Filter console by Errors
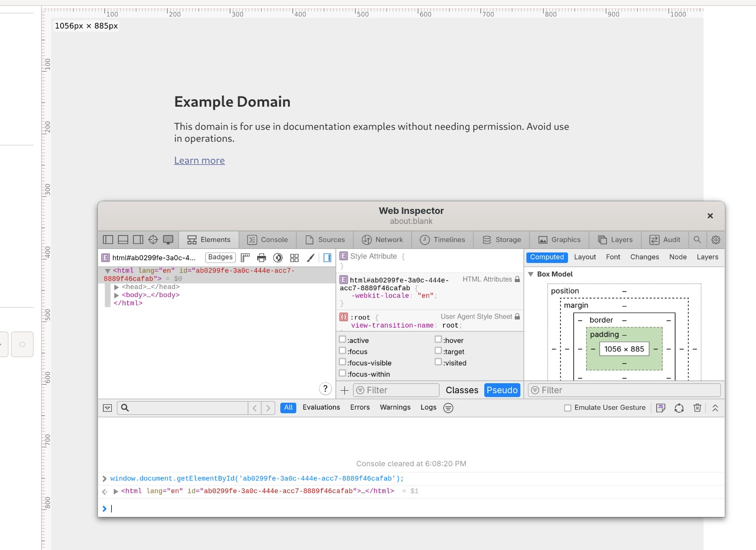Viewport: 756px width, 550px height. tap(360, 408)
